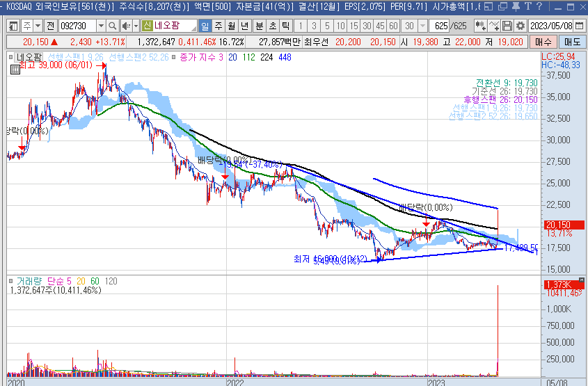Screen dimensions: 588x386
Task: Expand the speaker options dropdown arrow
Action: (x=136, y=26)
